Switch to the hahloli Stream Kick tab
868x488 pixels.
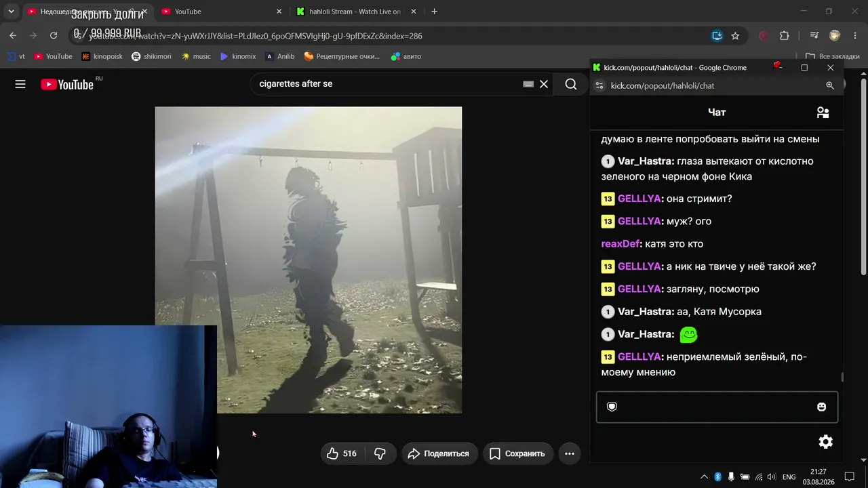pos(354,12)
